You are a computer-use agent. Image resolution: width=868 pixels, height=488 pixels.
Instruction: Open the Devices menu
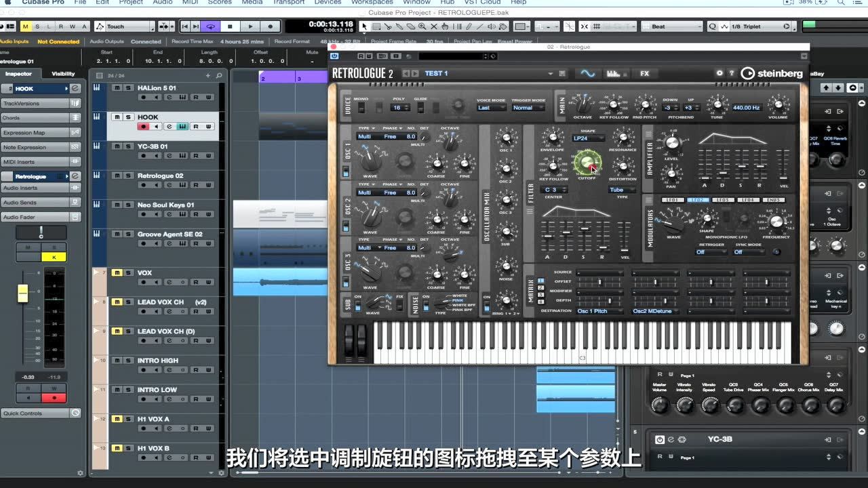click(x=328, y=3)
